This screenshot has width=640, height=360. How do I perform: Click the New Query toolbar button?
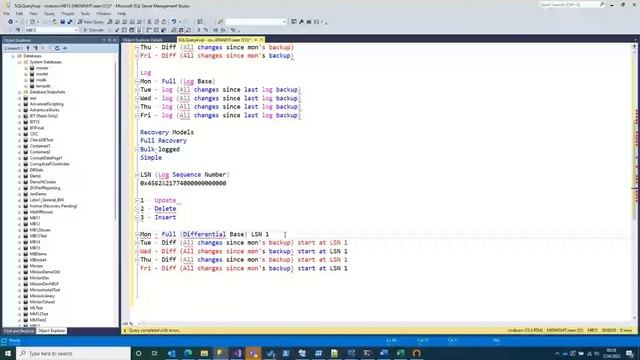(x=91, y=22)
